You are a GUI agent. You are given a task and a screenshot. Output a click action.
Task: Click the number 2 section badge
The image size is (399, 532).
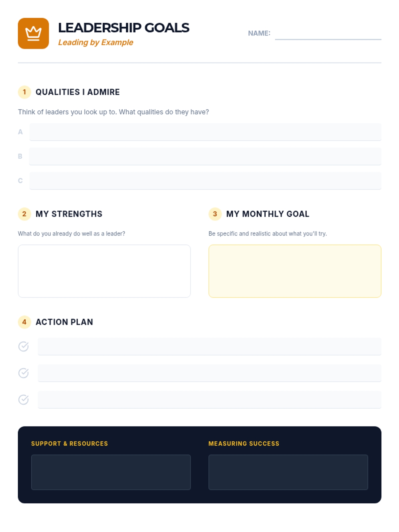click(24, 214)
